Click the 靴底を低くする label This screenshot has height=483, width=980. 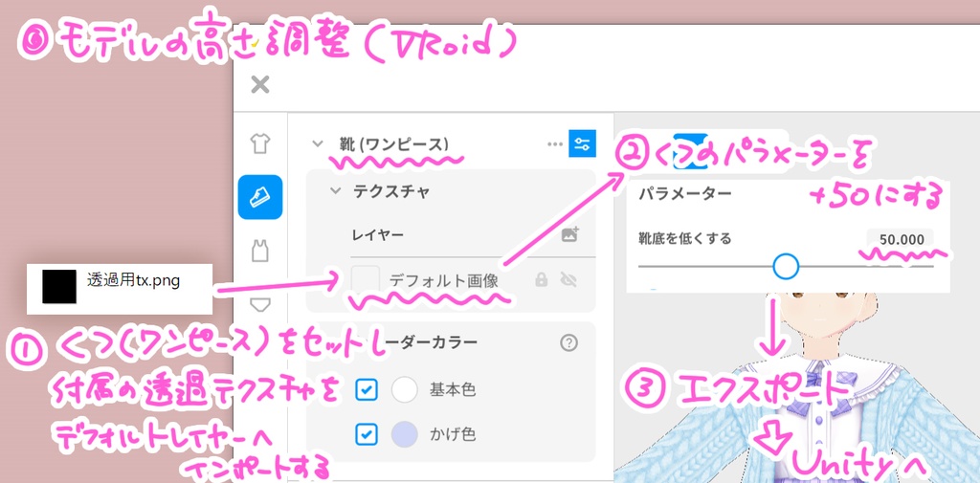(684, 238)
